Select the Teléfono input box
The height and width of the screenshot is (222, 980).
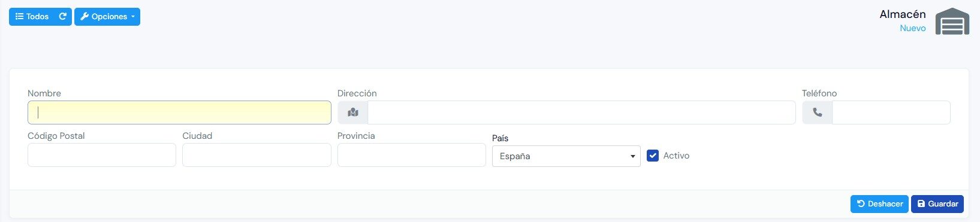[x=891, y=112]
